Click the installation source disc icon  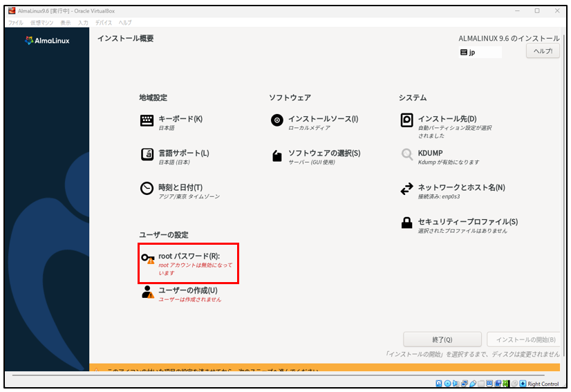pos(277,121)
